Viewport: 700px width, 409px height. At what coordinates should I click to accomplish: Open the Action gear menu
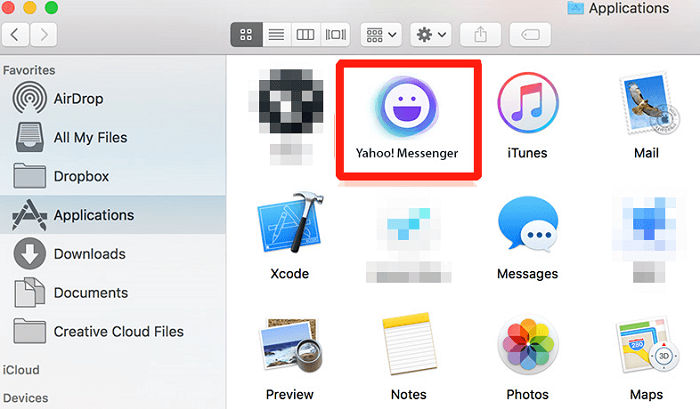pos(431,34)
